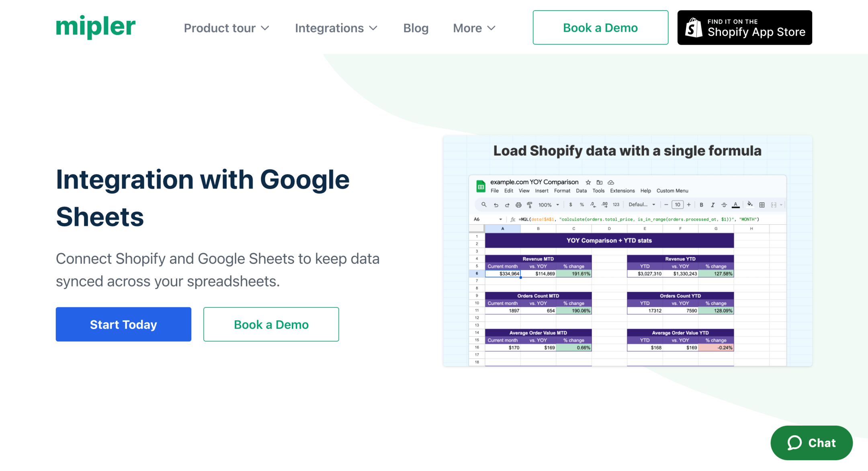868x471 pixels.
Task: Toggle bold in spreadsheet toolbar
Action: 701,205
